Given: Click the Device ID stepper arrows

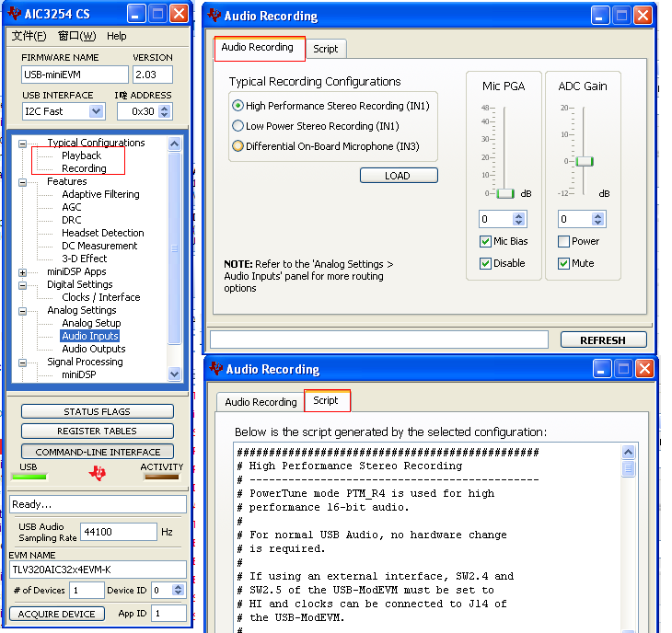Looking at the screenshot, I should point(178,590).
